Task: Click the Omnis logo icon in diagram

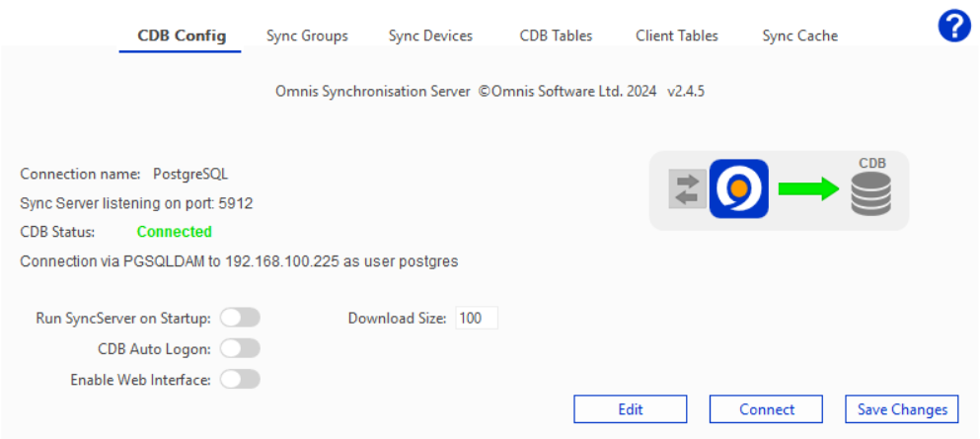Action: coord(739,188)
